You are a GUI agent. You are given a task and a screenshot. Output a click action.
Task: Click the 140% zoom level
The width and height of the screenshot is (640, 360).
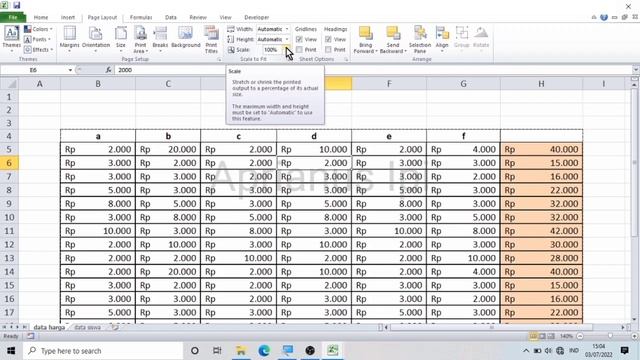click(x=566, y=336)
